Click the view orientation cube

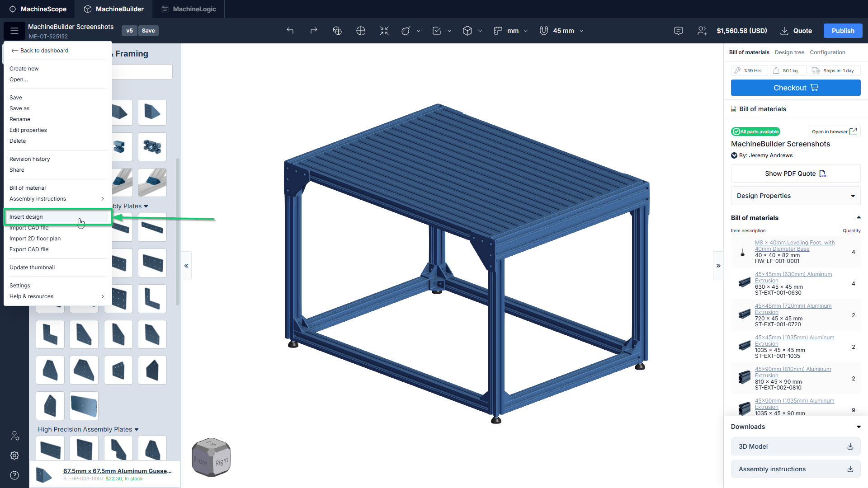pyautogui.click(x=211, y=457)
